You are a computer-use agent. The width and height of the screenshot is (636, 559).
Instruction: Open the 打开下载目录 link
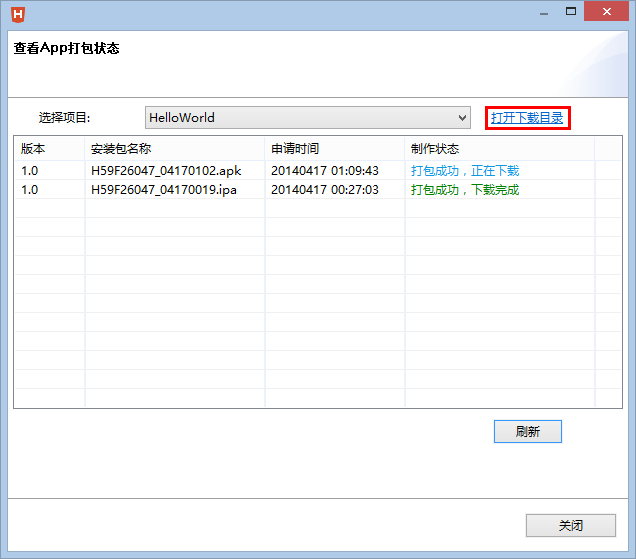point(527,118)
